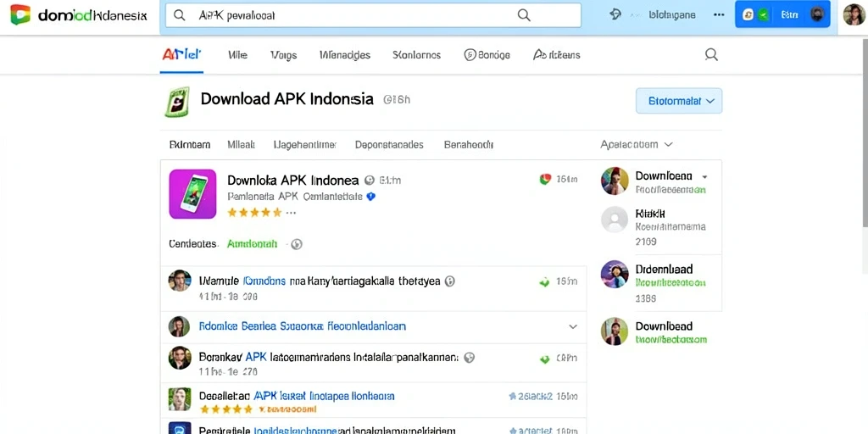The height and width of the screenshot is (434, 868).
Task: Open the 'Borankav APK' post title
Action: coord(328,357)
